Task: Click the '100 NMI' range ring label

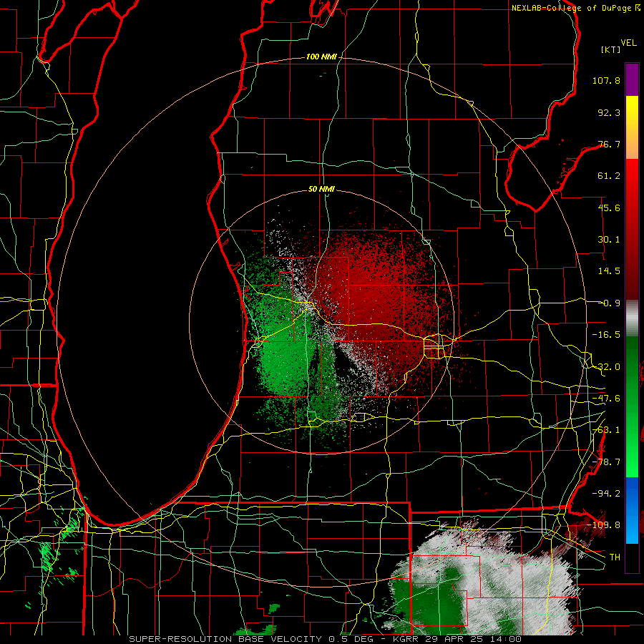Action: coord(321,57)
